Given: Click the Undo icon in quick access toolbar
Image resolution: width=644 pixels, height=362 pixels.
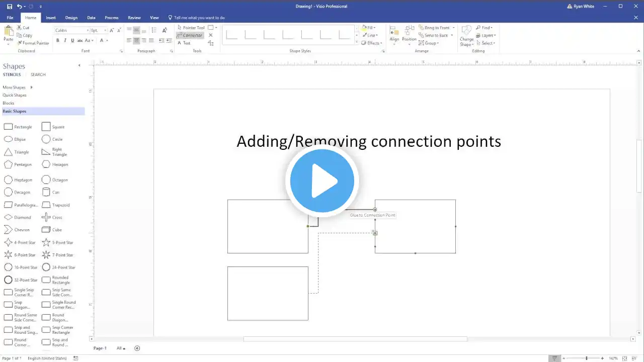Looking at the screenshot, I should [19, 7].
